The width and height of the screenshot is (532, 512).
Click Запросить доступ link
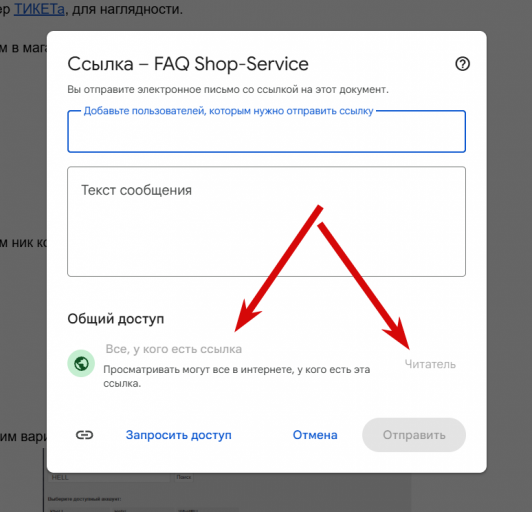pos(178,435)
